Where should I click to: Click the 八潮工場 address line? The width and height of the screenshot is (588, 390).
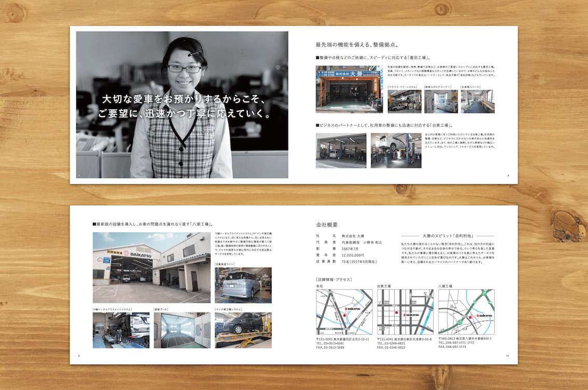click(x=465, y=338)
